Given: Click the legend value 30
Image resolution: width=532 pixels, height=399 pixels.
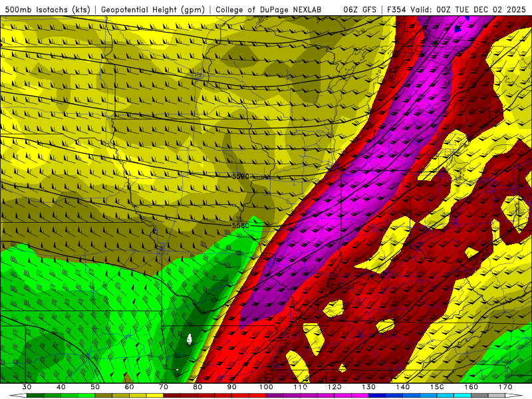Looking at the screenshot, I should click(27, 387).
